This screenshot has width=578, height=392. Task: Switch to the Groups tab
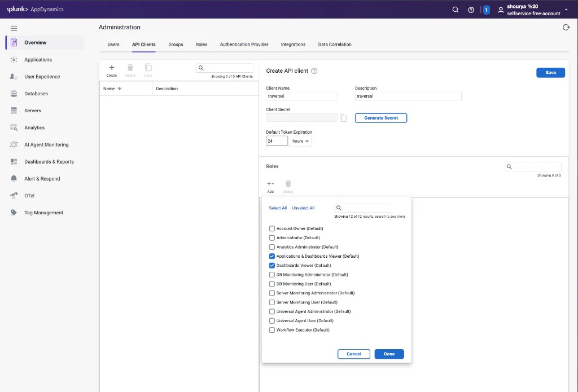coord(176,44)
